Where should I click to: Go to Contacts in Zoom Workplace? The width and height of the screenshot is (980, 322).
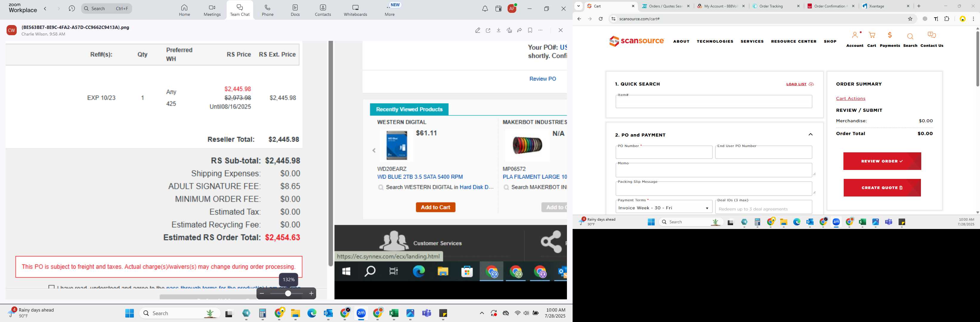tap(323, 10)
